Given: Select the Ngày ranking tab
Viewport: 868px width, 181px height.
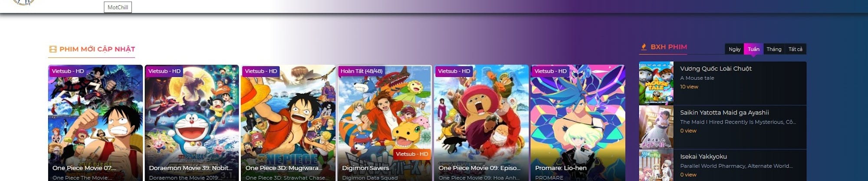Looking at the screenshot, I should (734, 49).
